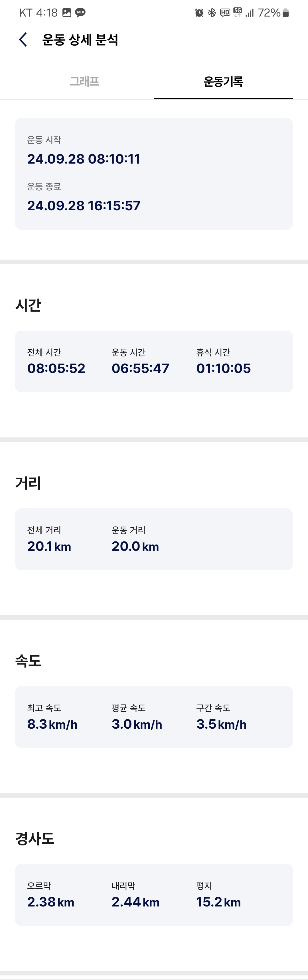Tap the 운동 상세 분석 page title
308x980 pixels.
point(80,40)
